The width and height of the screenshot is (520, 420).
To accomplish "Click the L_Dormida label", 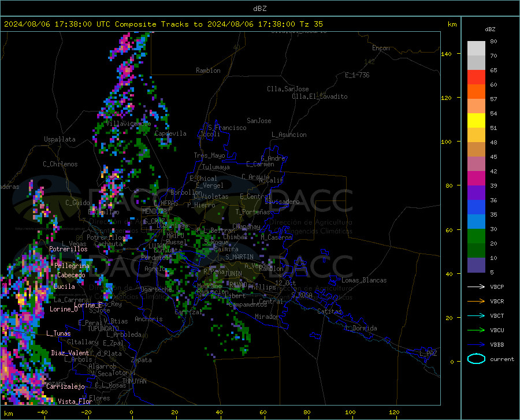I will [361, 328].
